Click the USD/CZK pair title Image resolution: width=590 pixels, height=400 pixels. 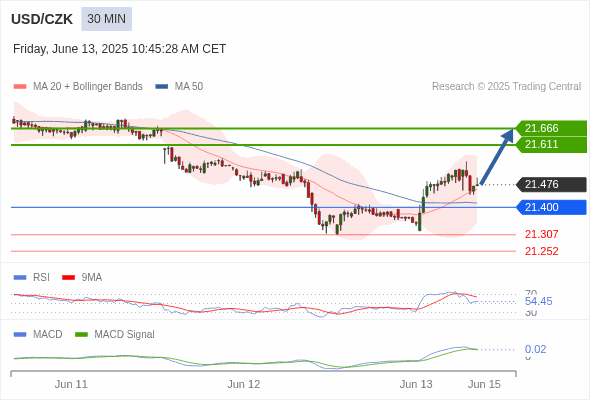coord(42,19)
